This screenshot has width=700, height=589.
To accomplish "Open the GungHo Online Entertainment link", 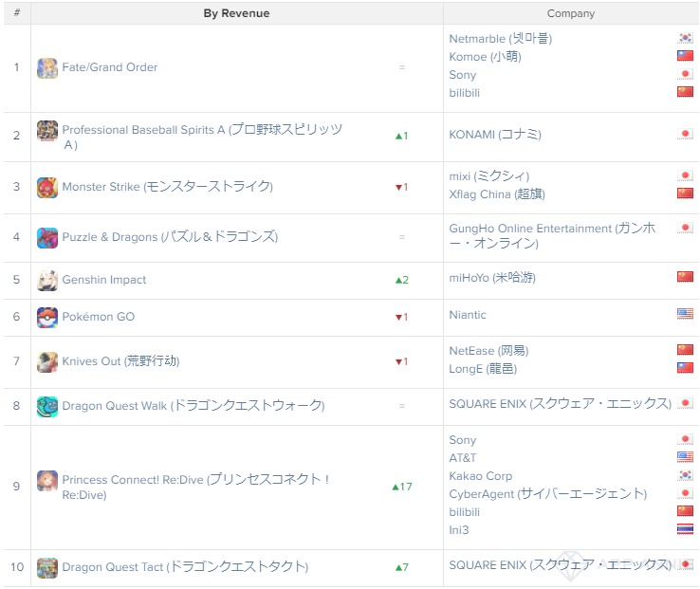I will 552,235.
